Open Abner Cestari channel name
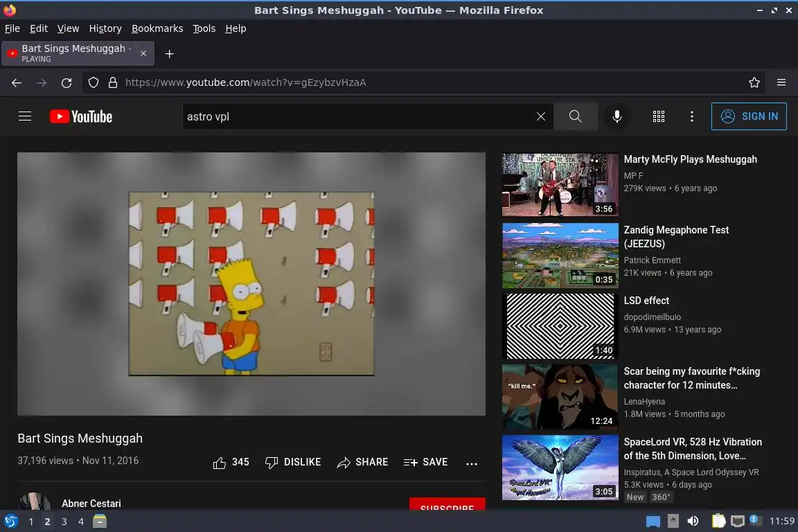 tap(91, 503)
